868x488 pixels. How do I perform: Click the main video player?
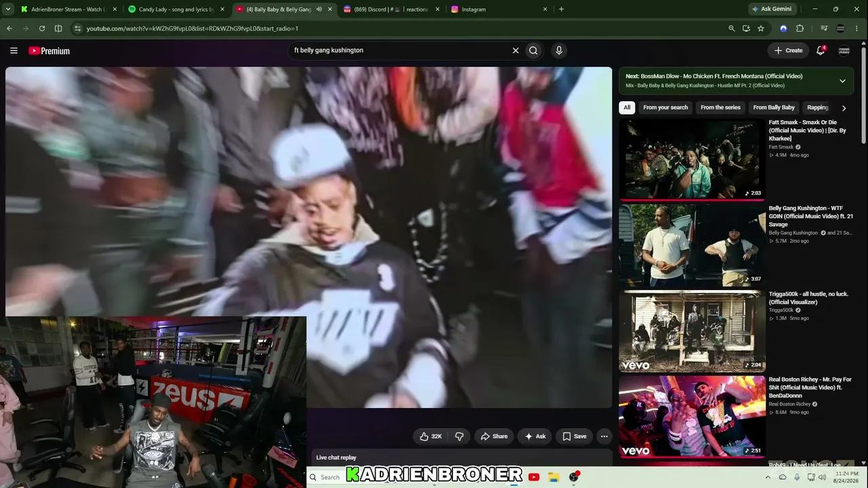[309, 237]
